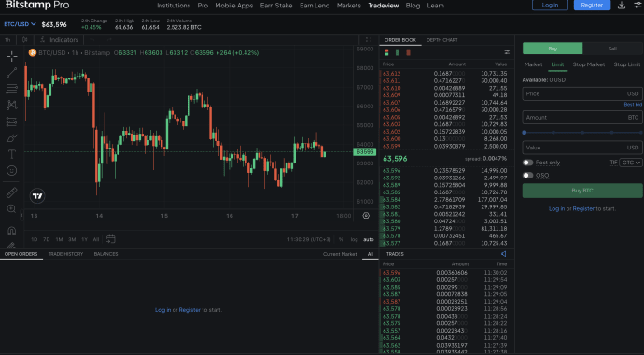Filter open orders by Current Market

click(x=340, y=254)
